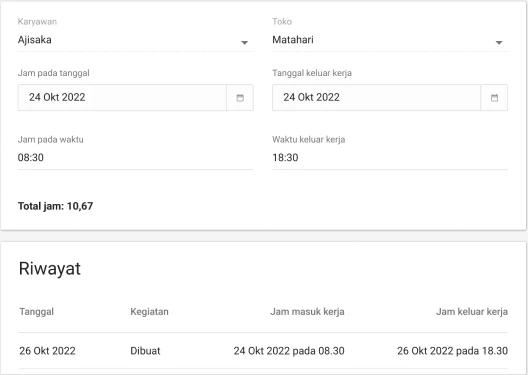The width and height of the screenshot is (528, 375).
Task: Click the Jam masuk kerja header
Action: coord(307,312)
